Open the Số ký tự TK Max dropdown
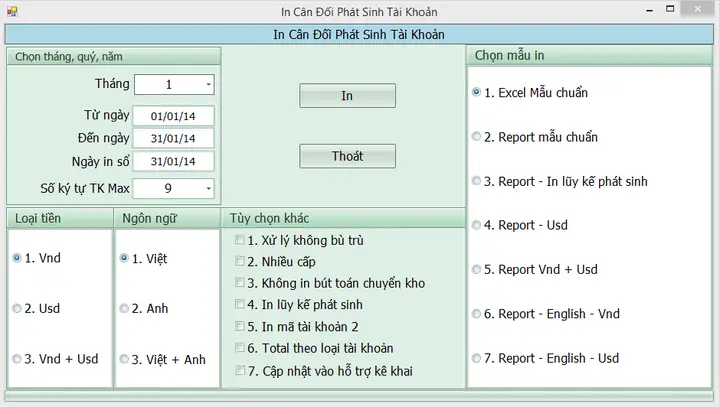 [208, 188]
